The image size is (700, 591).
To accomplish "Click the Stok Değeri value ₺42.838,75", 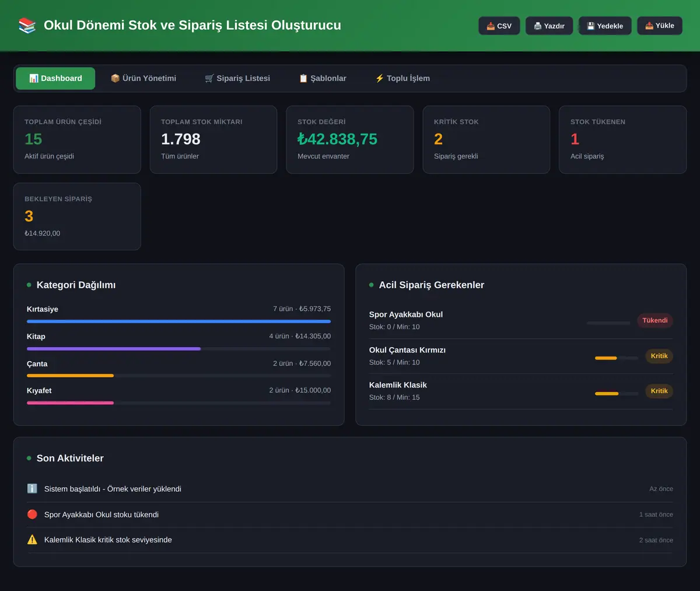I will point(337,139).
